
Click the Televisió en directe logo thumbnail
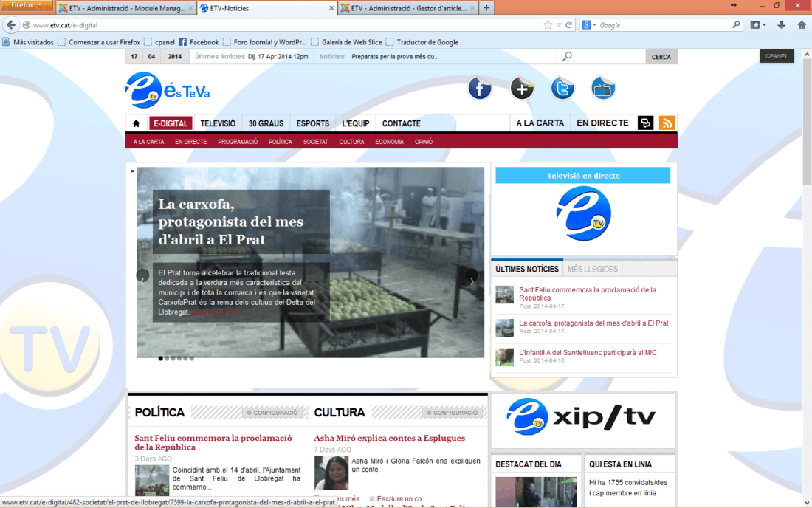583,213
